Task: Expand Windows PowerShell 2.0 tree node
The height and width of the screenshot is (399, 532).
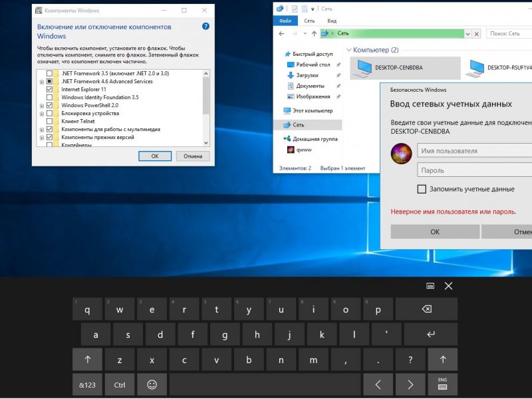Action: click(x=42, y=106)
